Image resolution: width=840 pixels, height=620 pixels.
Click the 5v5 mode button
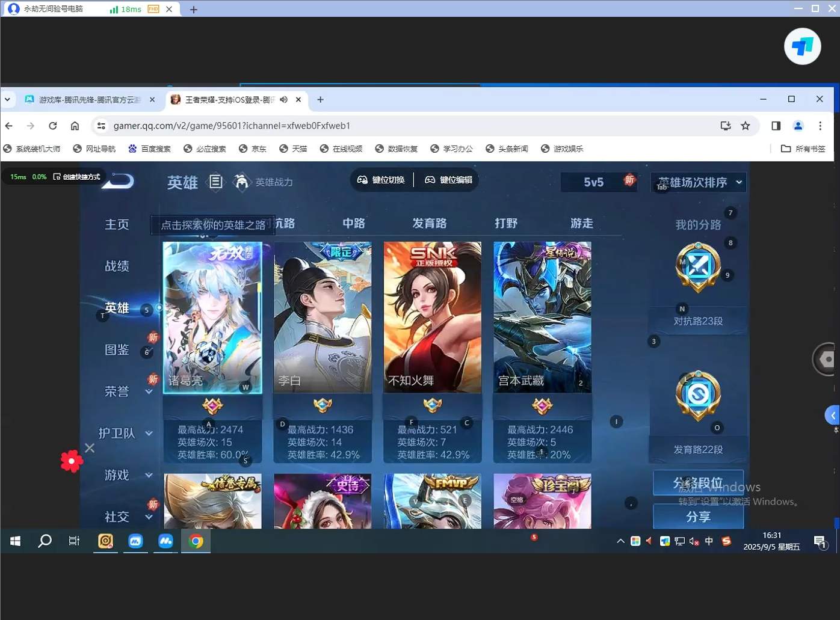click(599, 182)
